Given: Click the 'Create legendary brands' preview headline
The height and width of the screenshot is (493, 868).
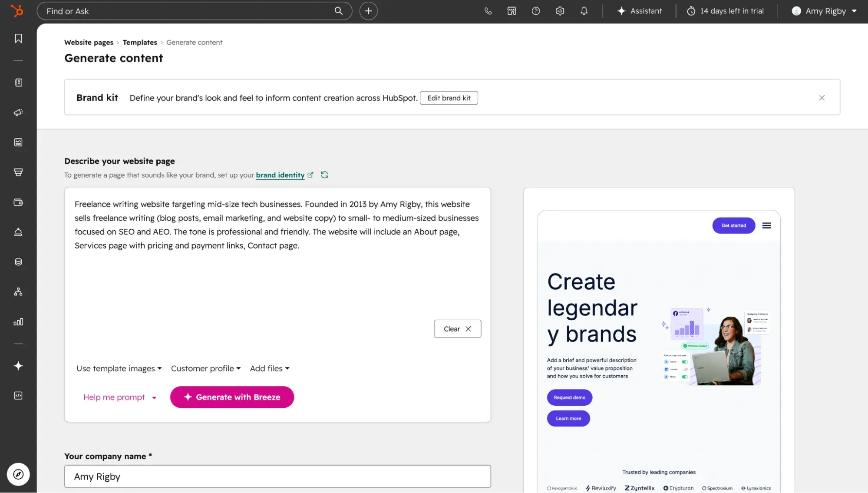Looking at the screenshot, I should (x=592, y=308).
